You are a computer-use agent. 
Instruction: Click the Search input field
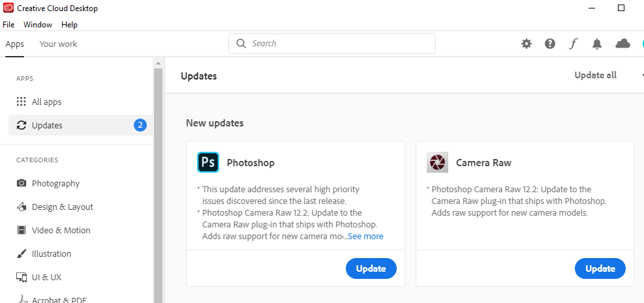[332, 44]
